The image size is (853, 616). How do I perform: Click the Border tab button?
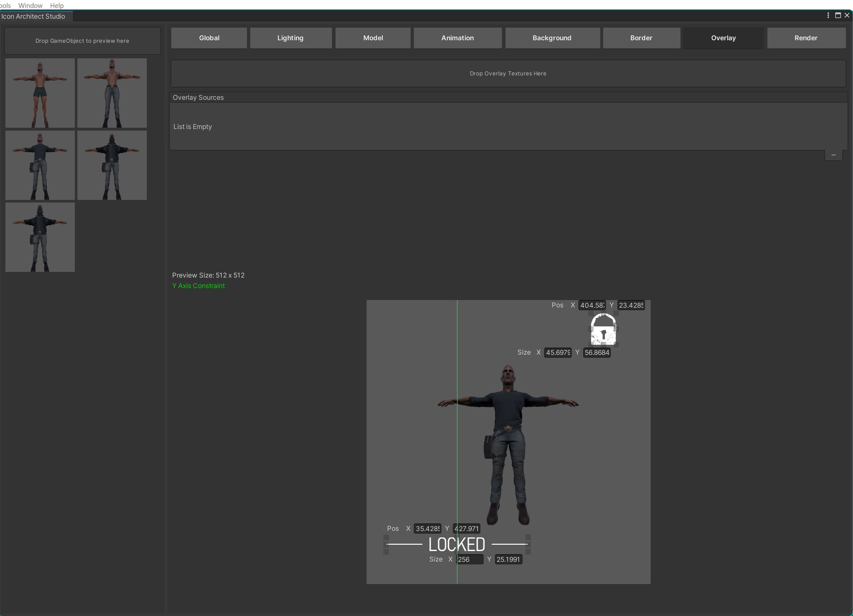pyautogui.click(x=641, y=38)
